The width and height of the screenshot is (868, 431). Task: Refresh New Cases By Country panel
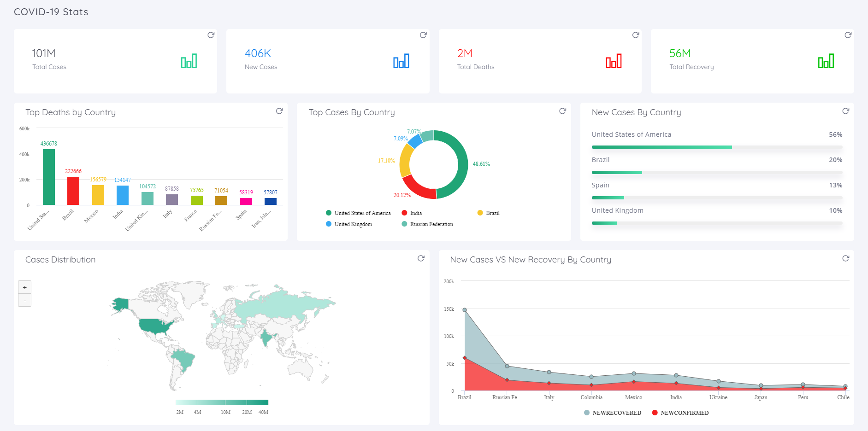point(845,111)
